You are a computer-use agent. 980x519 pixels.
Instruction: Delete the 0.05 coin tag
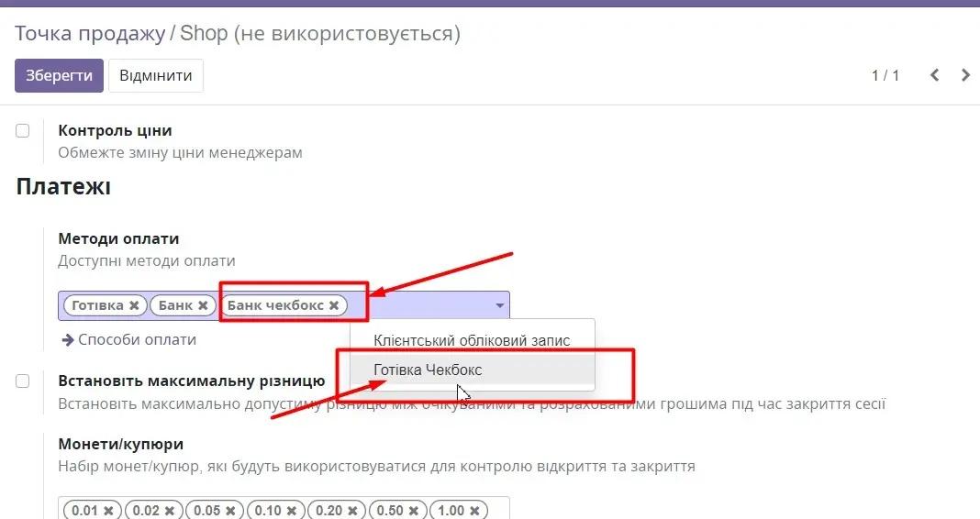click(230, 511)
